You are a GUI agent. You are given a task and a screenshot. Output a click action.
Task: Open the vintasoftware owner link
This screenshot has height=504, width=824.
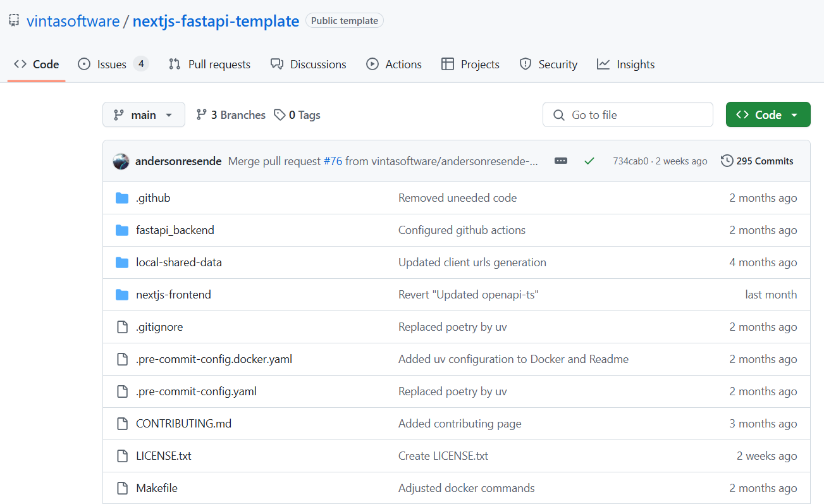pos(73,21)
